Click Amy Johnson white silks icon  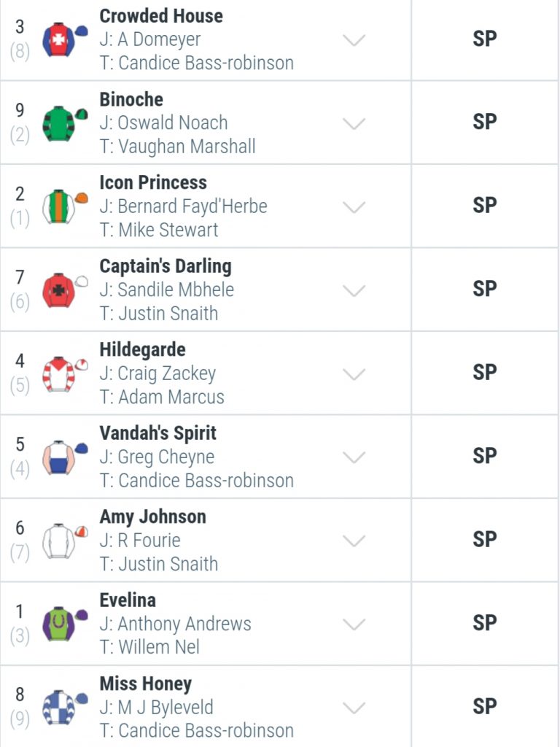[x=65, y=541]
